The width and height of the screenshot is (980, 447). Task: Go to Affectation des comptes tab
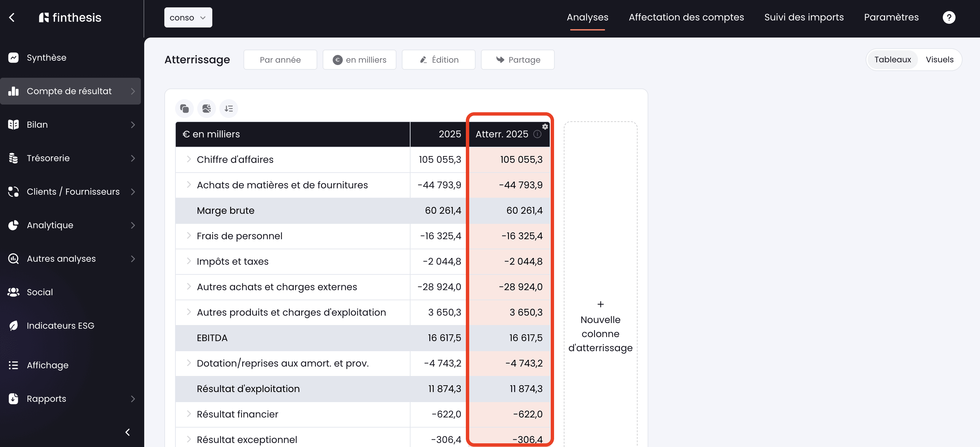click(x=686, y=17)
